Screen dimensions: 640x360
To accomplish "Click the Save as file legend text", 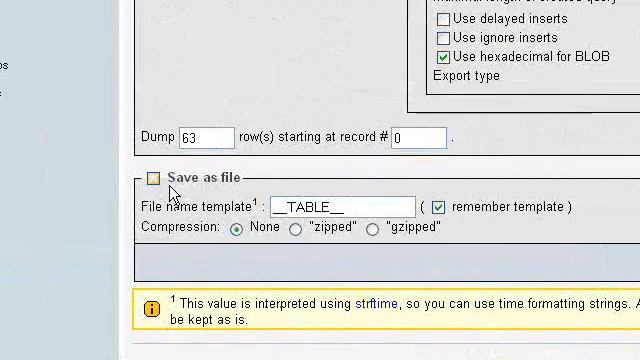I will (x=204, y=178).
